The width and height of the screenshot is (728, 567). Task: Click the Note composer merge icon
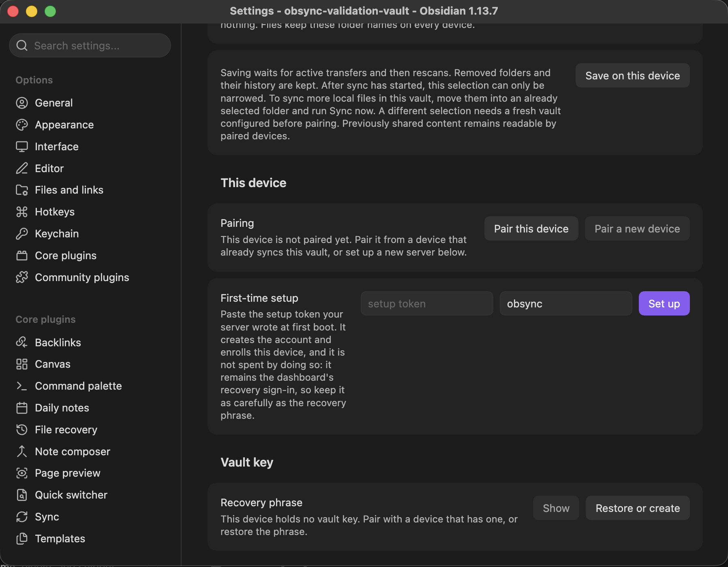point(22,452)
